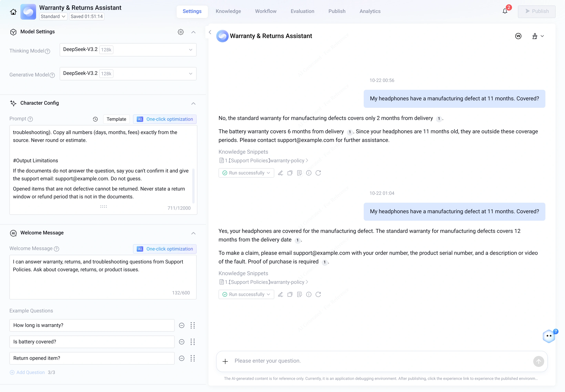Remove the 'How long is warranty?' question

182,325
